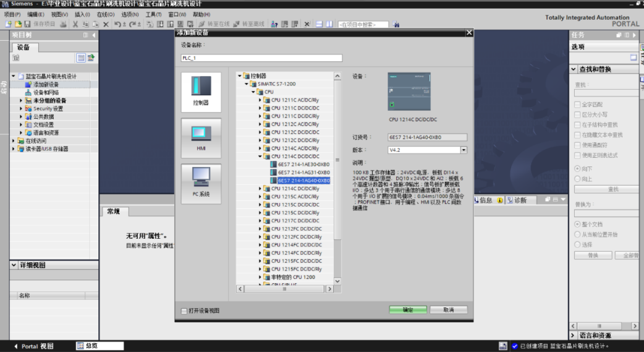Click the cut scissors icon

pyautogui.click(x=75, y=24)
